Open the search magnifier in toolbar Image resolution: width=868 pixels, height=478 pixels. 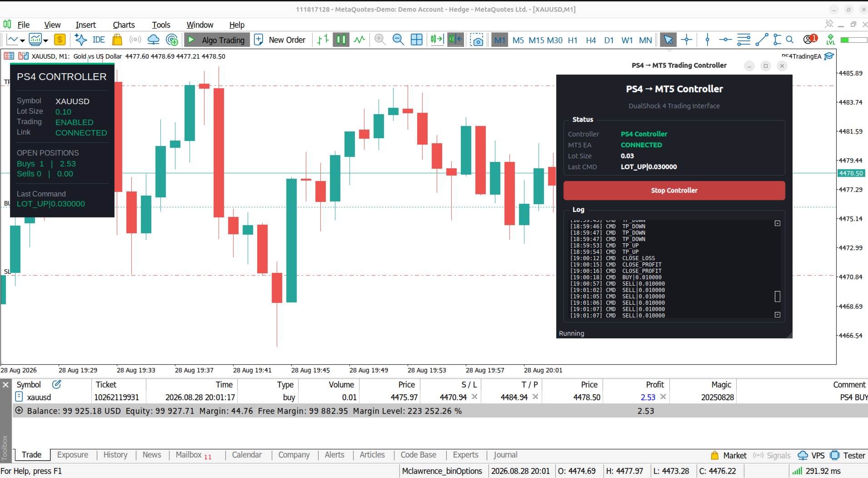click(x=790, y=40)
